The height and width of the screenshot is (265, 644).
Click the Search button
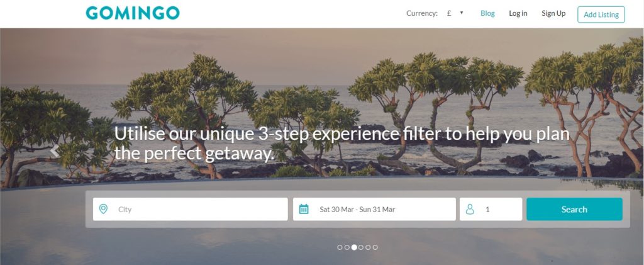pyautogui.click(x=574, y=209)
